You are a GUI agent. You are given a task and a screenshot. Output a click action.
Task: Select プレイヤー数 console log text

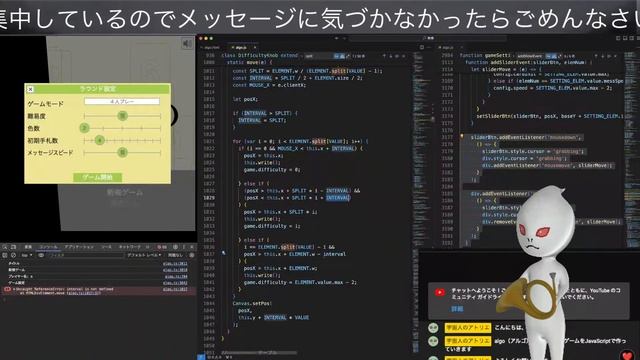tap(20, 276)
